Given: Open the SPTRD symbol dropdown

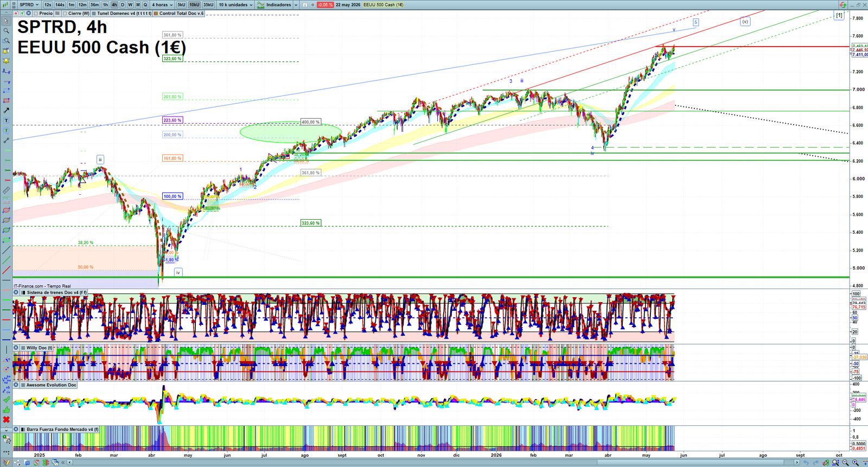Looking at the screenshot, I should click(29, 5).
